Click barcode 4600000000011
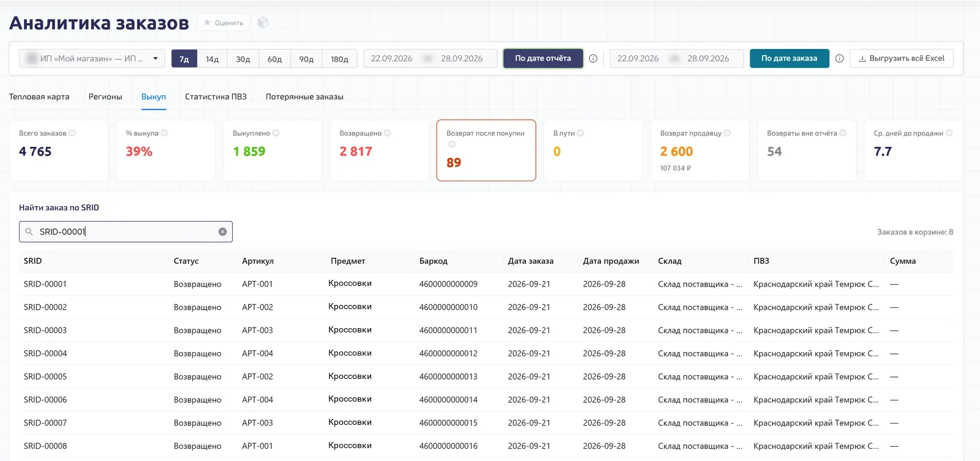Screen dimensions: 980x461 click(448, 330)
